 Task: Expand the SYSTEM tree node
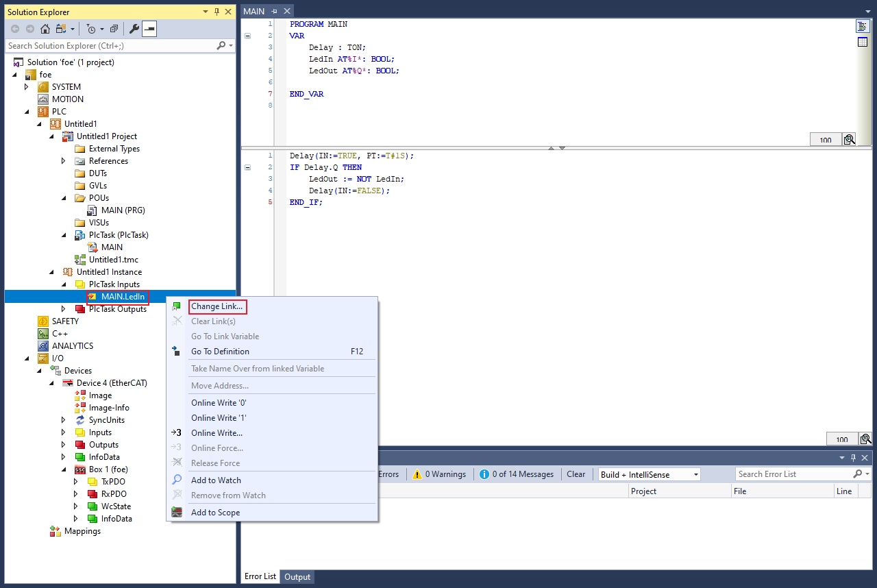tap(27, 87)
